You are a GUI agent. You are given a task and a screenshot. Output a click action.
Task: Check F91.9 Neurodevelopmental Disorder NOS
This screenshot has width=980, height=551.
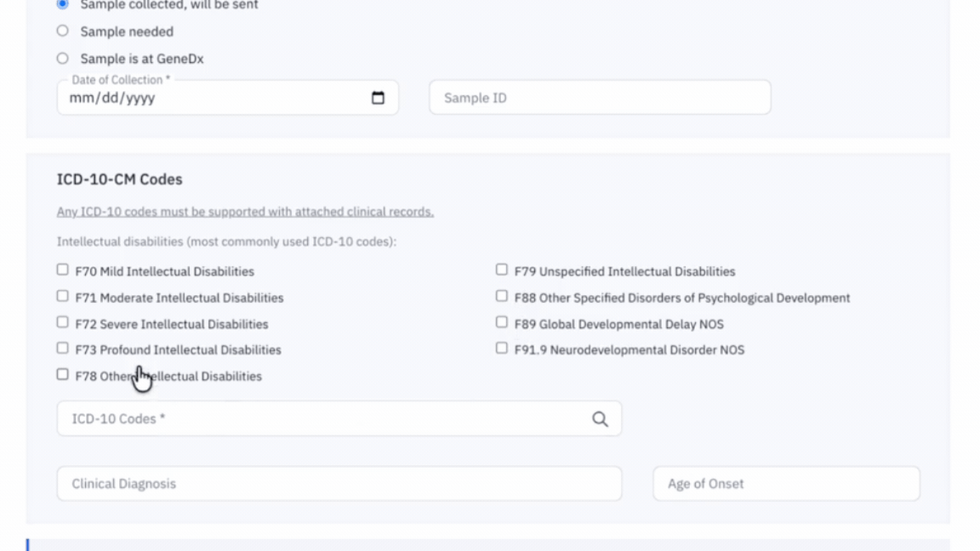click(501, 348)
